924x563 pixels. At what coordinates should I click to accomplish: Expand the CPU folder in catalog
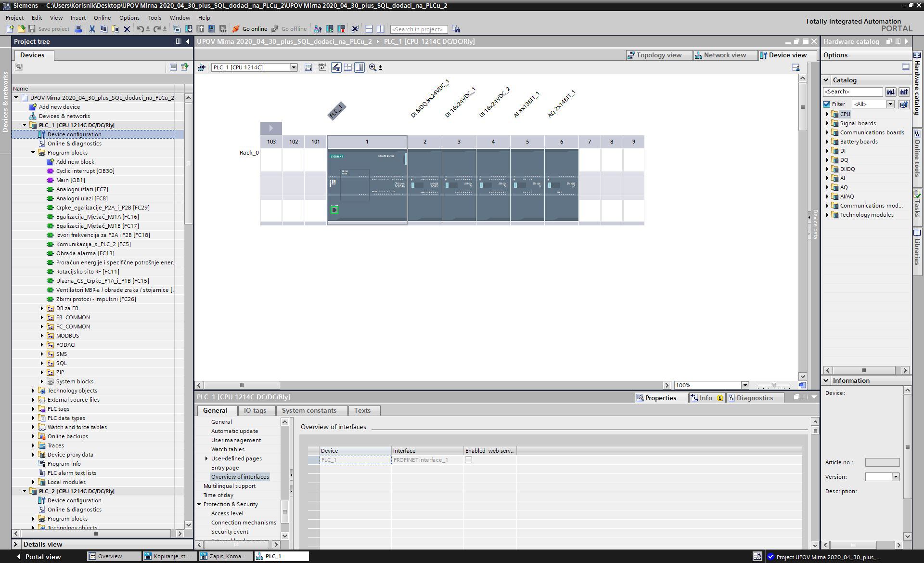(827, 114)
